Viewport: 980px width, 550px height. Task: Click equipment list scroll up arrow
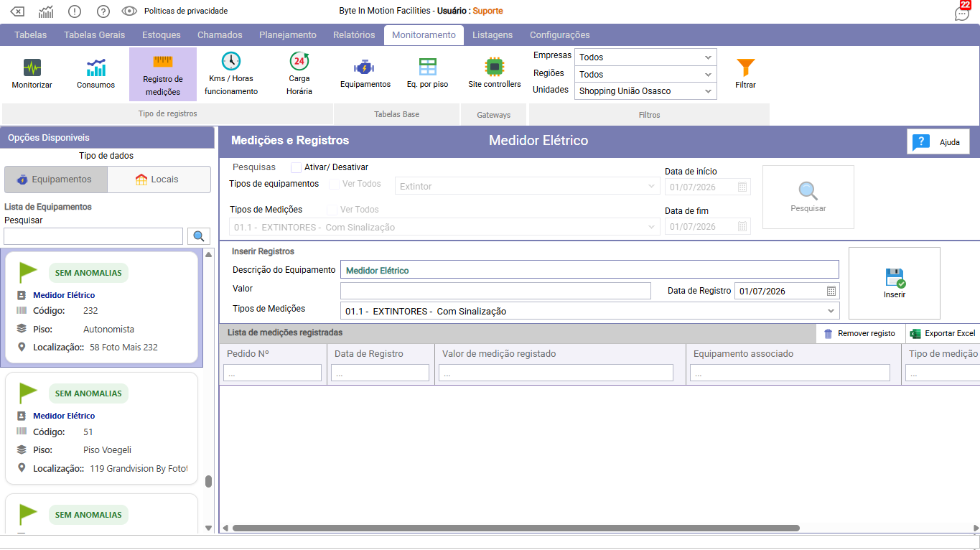(x=209, y=254)
